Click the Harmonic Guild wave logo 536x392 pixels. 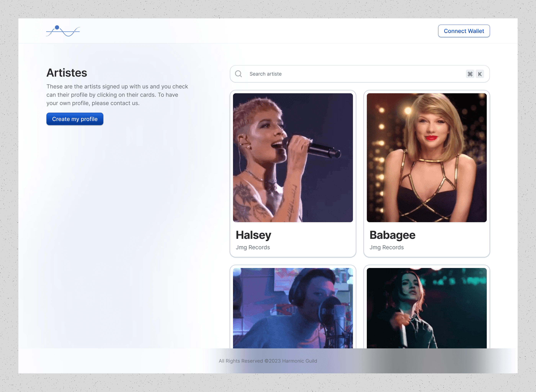pyautogui.click(x=63, y=31)
